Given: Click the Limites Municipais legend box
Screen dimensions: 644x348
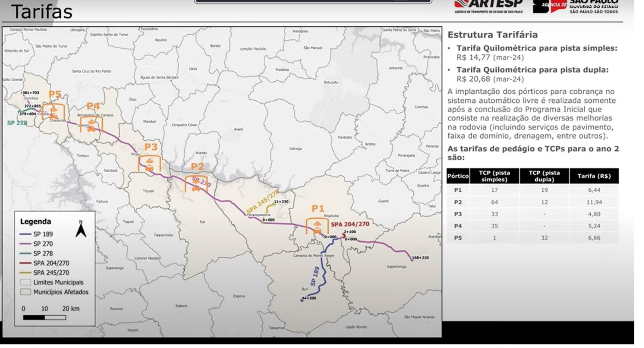Looking at the screenshot, I should click(x=25, y=282).
